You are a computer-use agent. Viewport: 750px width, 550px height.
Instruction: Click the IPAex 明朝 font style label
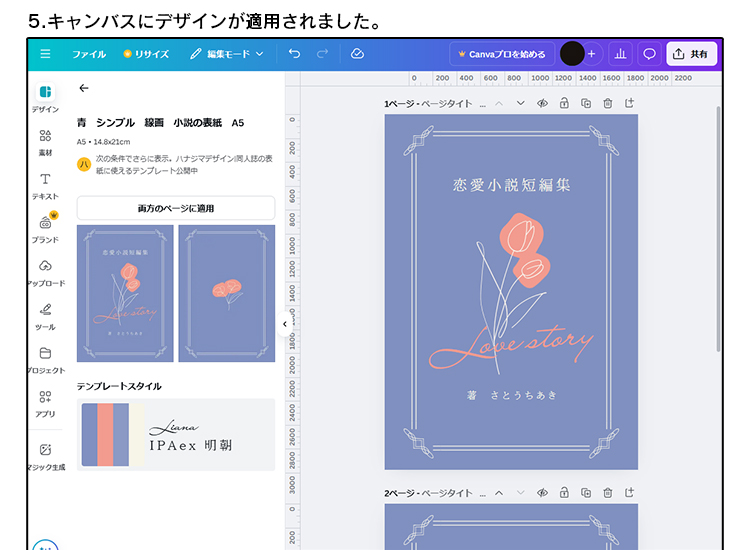coord(191,446)
